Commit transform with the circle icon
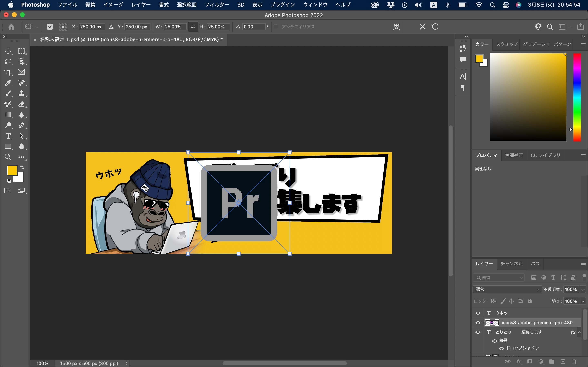588x367 pixels. [x=435, y=27]
